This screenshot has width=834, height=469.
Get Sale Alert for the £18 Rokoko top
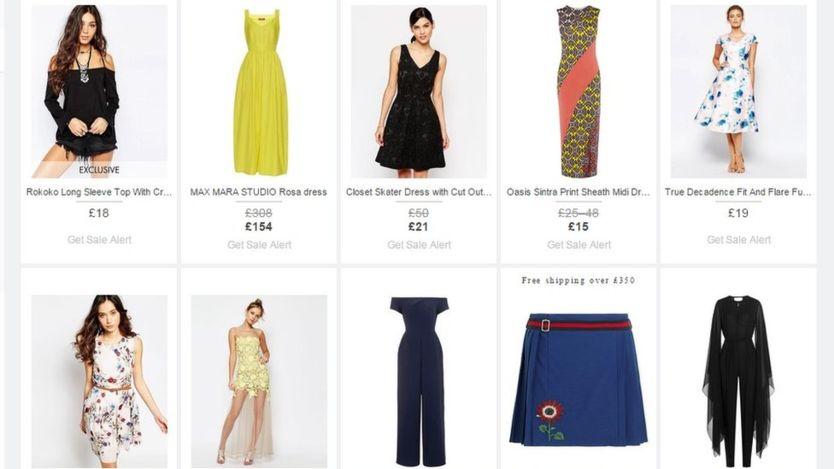click(x=99, y=240)
